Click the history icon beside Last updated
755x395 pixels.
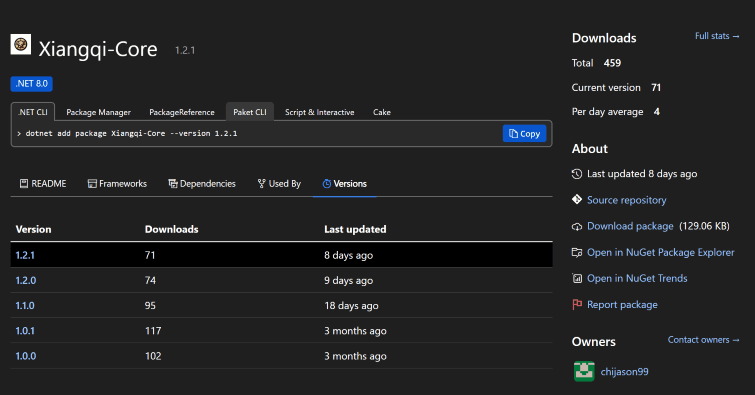point(577,174)
